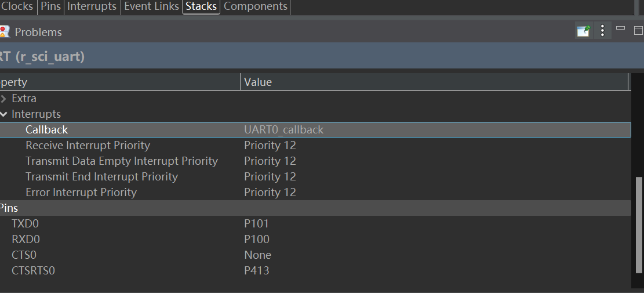Open the Pins tab
Viewport: 644px width, 293px height.
click(x=50, y=6)
